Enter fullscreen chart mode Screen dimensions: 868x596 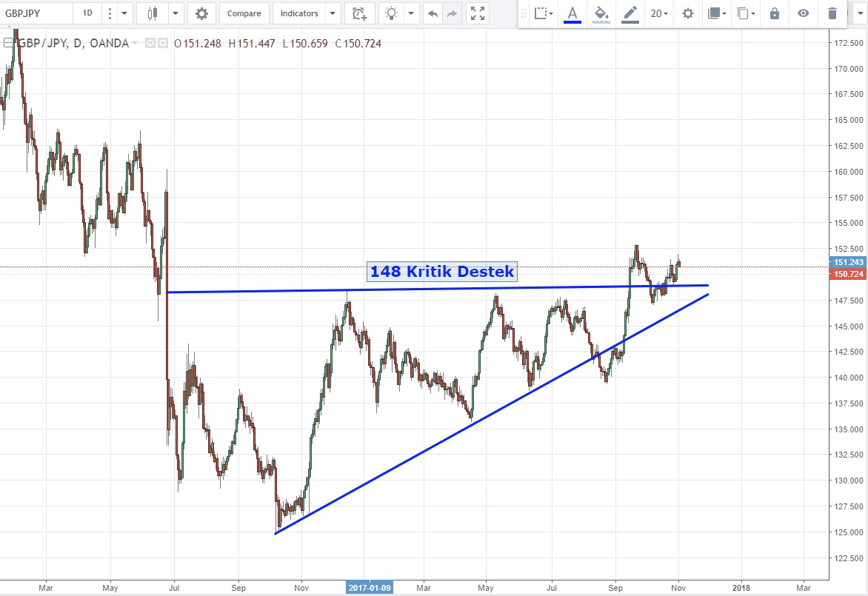478,13
